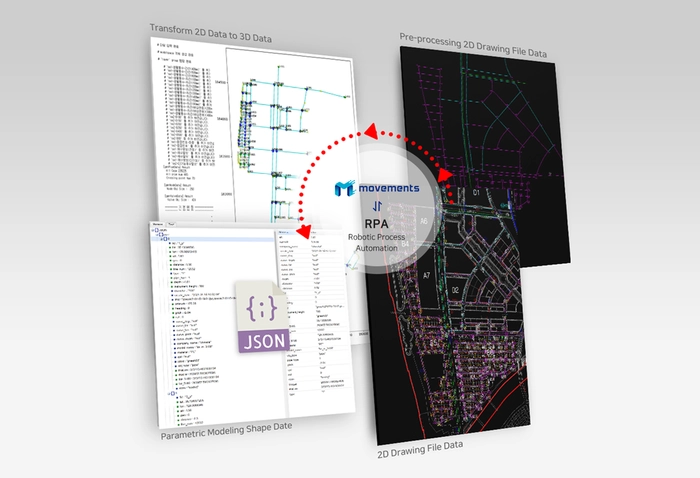Select the 02 zone label on the drawing
The image size is (700, 478).
pos(454,290)
